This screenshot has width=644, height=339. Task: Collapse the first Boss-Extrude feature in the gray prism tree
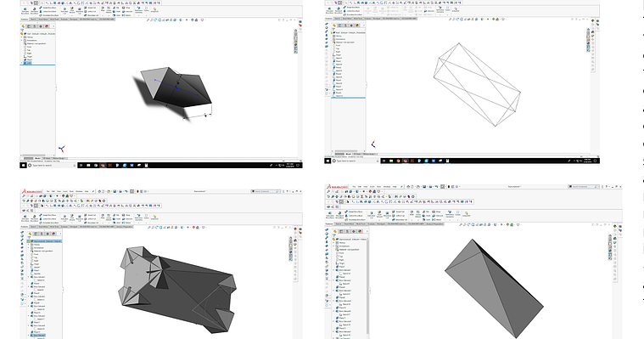coord(333,270)
